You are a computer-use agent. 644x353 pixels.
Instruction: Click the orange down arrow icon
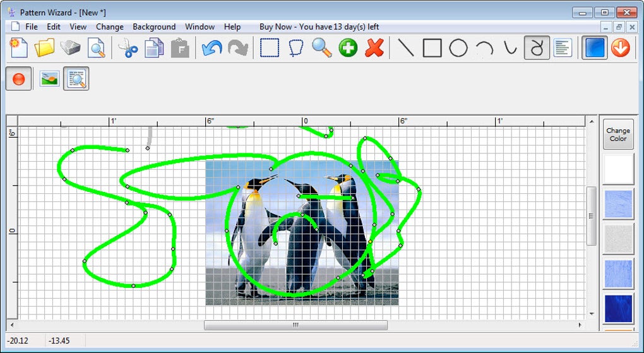click(x=620, y=47)
